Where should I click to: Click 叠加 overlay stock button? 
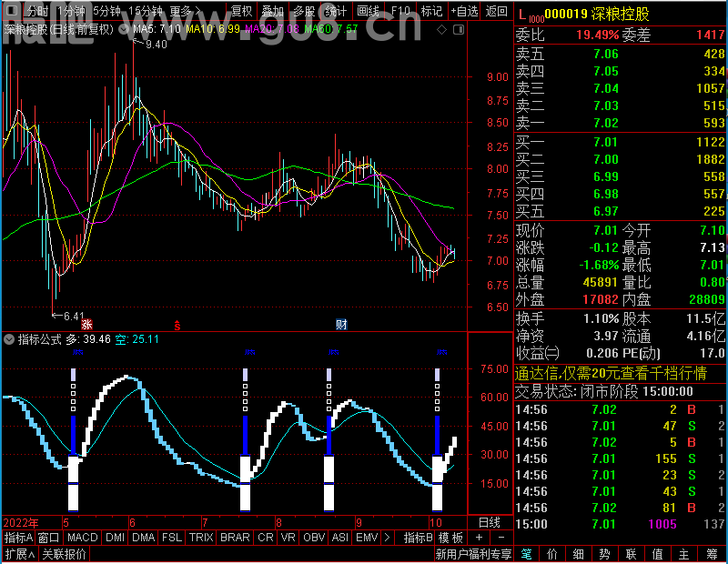click(x=272, y=11)
